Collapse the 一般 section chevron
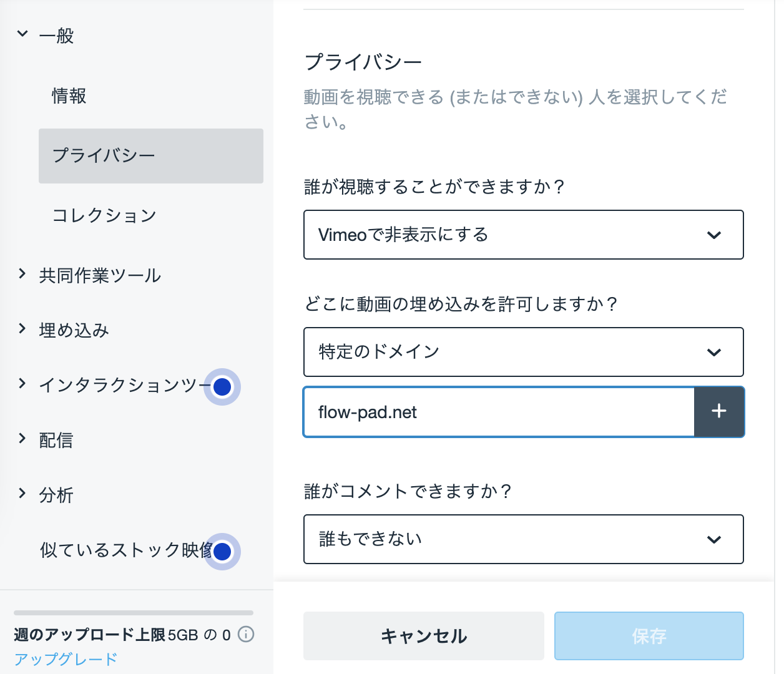This screenshot has width=784, height=674. pyautogui.click(x=22, y=34)
